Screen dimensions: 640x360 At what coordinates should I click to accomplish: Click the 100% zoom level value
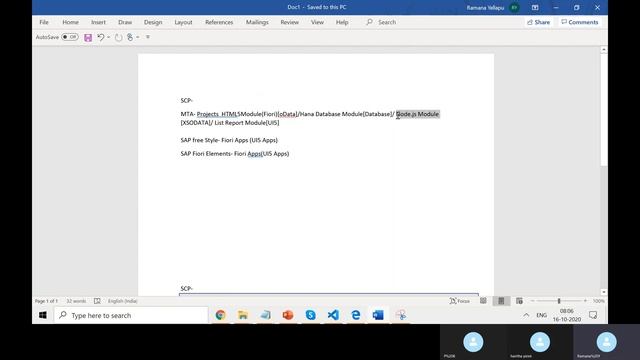598,301
